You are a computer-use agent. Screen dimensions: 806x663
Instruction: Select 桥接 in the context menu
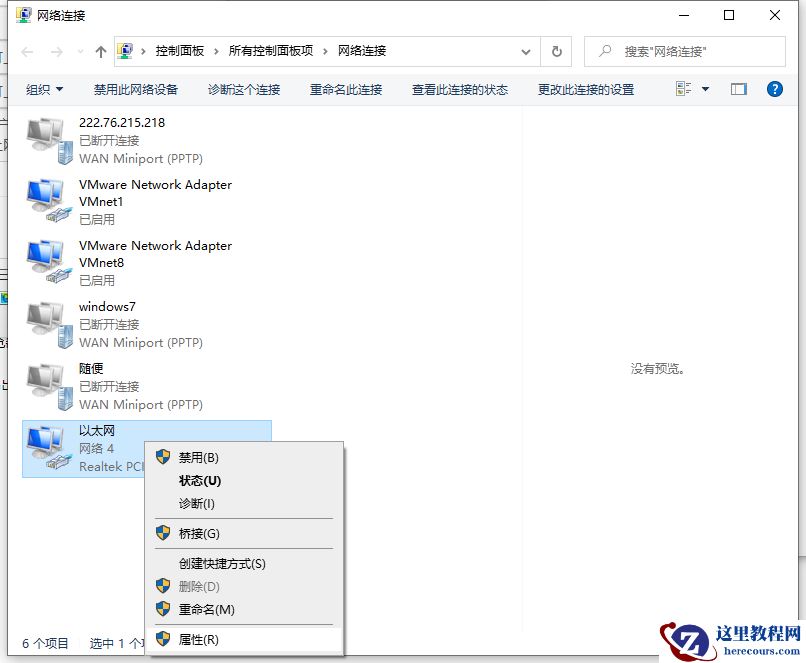[x=200, y=533]
